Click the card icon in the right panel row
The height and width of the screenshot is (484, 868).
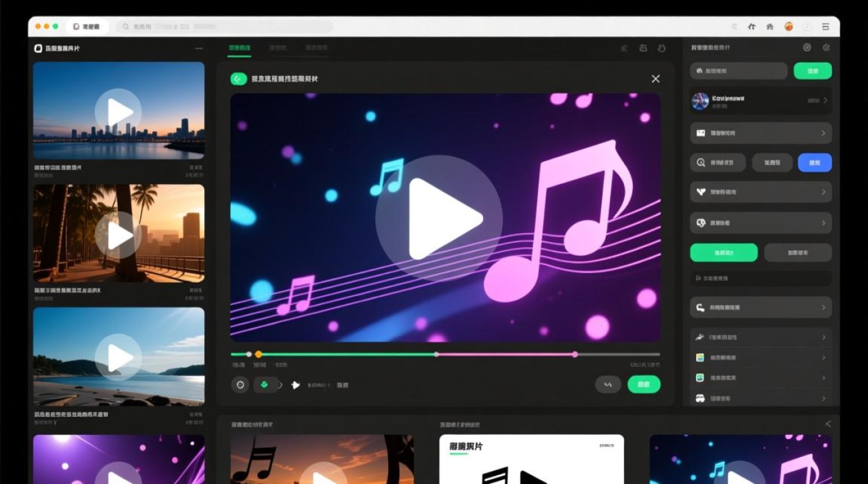coord(701,133)
